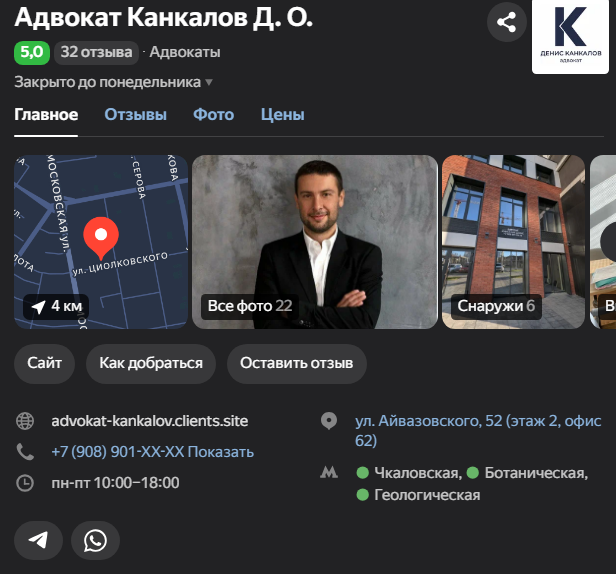The height and width of the screenshot is (574, 616).
Task: Open the WhatsApp chat icon
Action: click(95, 540)
